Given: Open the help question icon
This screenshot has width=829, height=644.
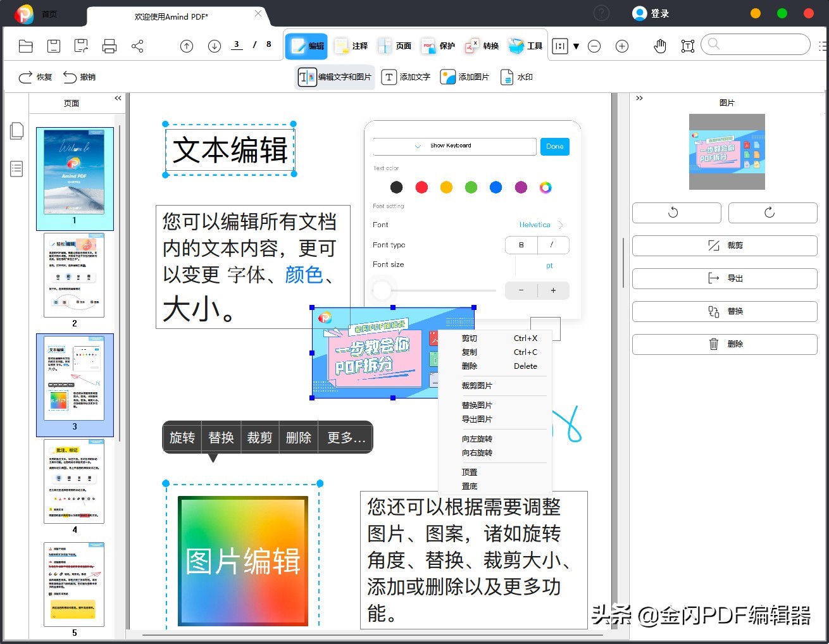Looking at the screenshot, I should (x=601, y=13).
